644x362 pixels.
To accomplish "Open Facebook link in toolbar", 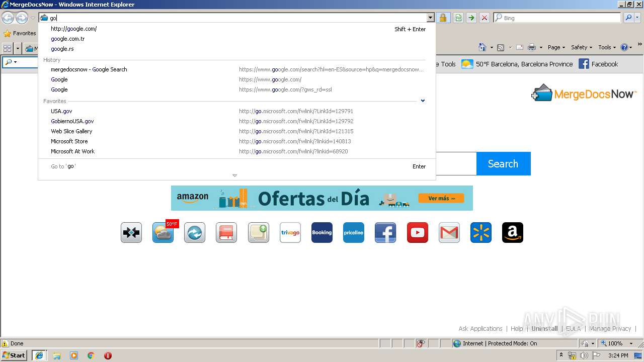I will click(598, 64).
